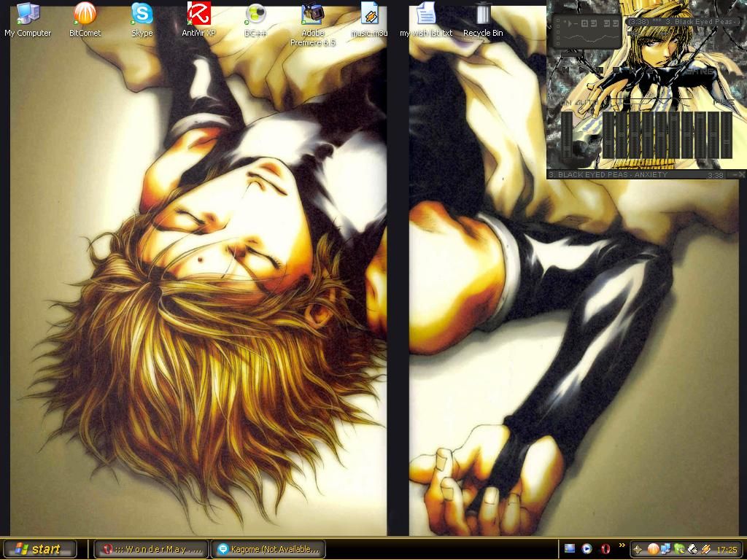Screen dimensions: 747x560
Task: Select the music.m3u playlist file
Action: click(x=369, y=20)
